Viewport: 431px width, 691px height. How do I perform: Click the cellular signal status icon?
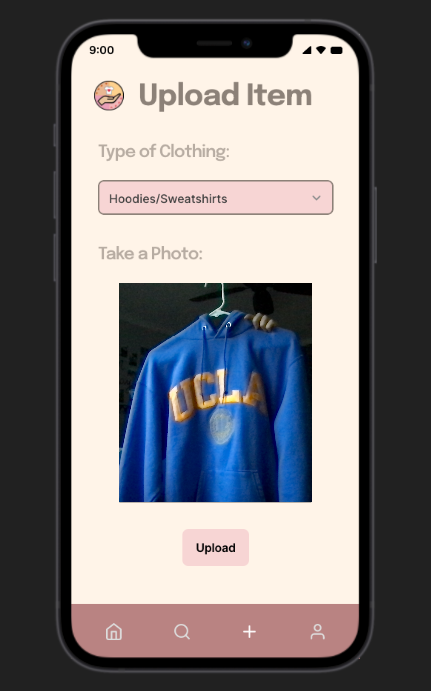(307, 50)
